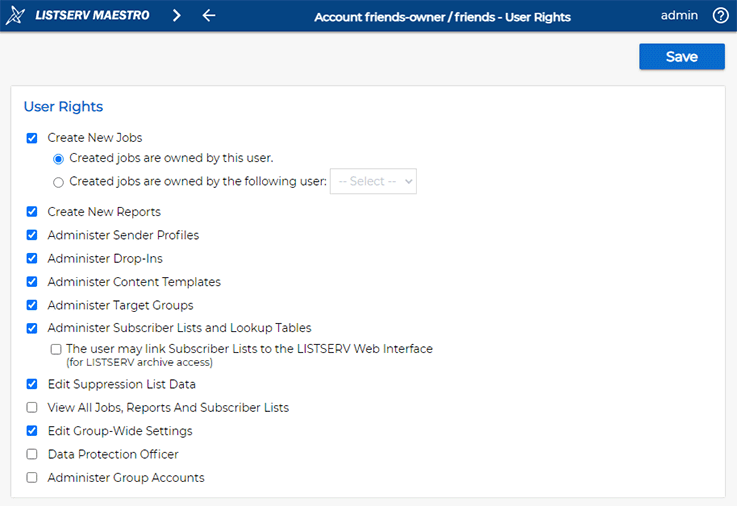Enable View All Jobs, Reports And Subscriber Lists
This screenshot has width=737, height=506.
point(32,407)
